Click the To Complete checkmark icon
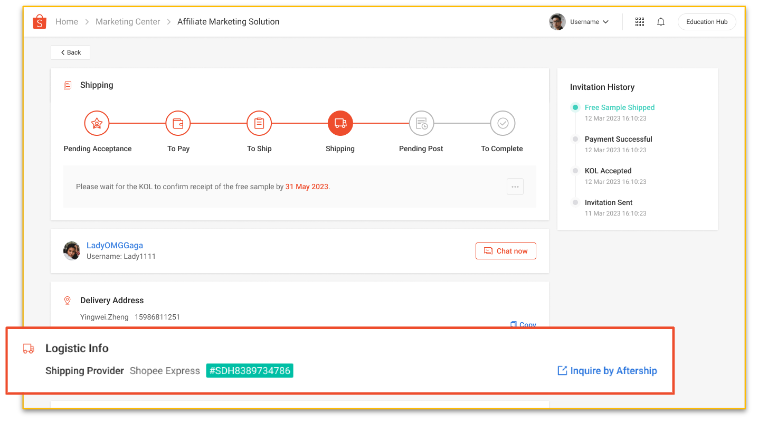Viewport: 765px width, 423px height. click(502, 123)
